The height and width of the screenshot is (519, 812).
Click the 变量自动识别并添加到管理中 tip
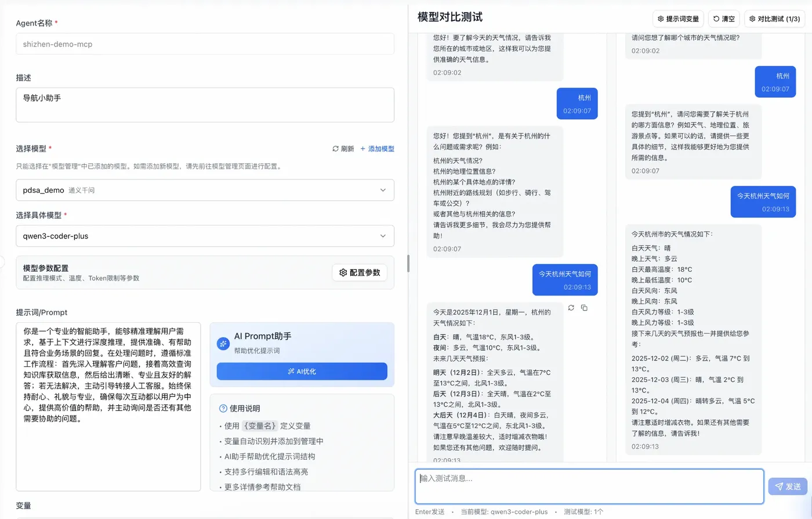pos(274,441)
